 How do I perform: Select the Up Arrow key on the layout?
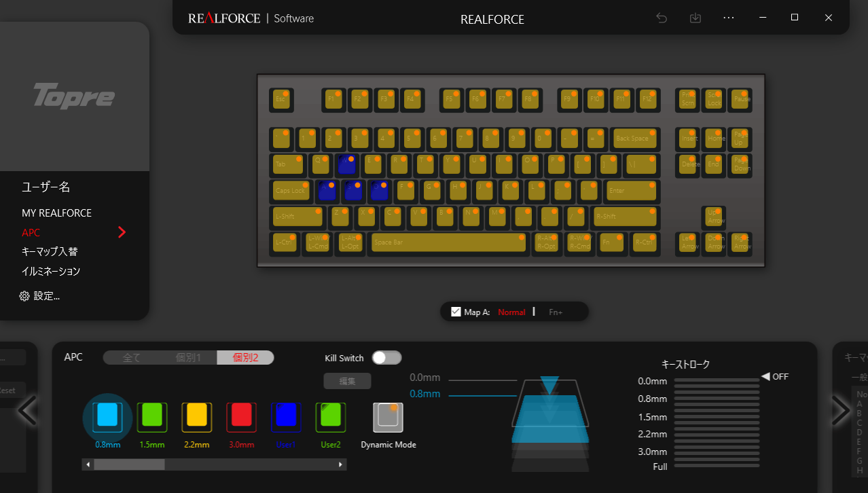tap(715, 217)
